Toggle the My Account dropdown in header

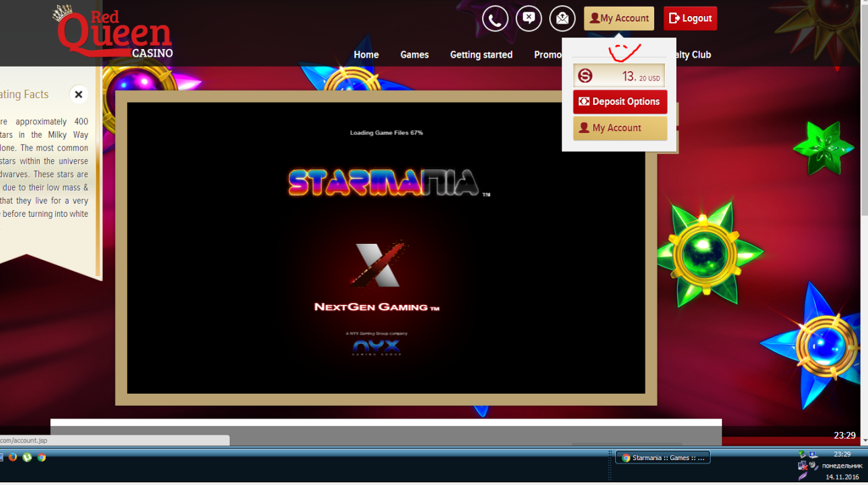[x=619, y=19]
